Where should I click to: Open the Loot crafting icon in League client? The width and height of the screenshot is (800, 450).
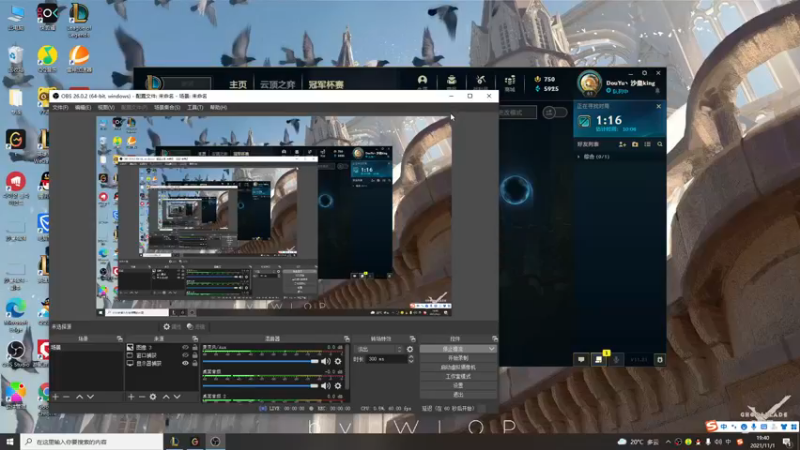[x=481, y=82]
